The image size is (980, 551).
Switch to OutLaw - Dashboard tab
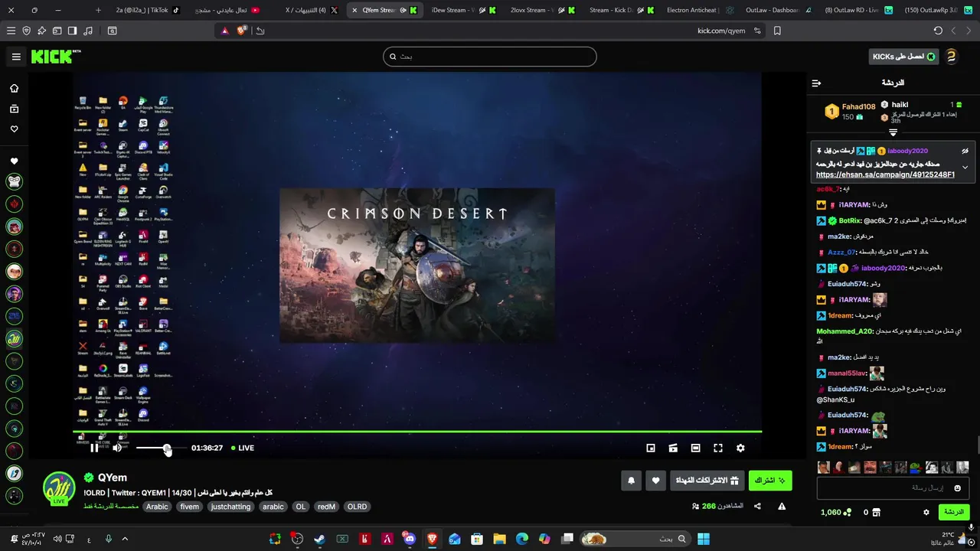click(x=779, y=10)
